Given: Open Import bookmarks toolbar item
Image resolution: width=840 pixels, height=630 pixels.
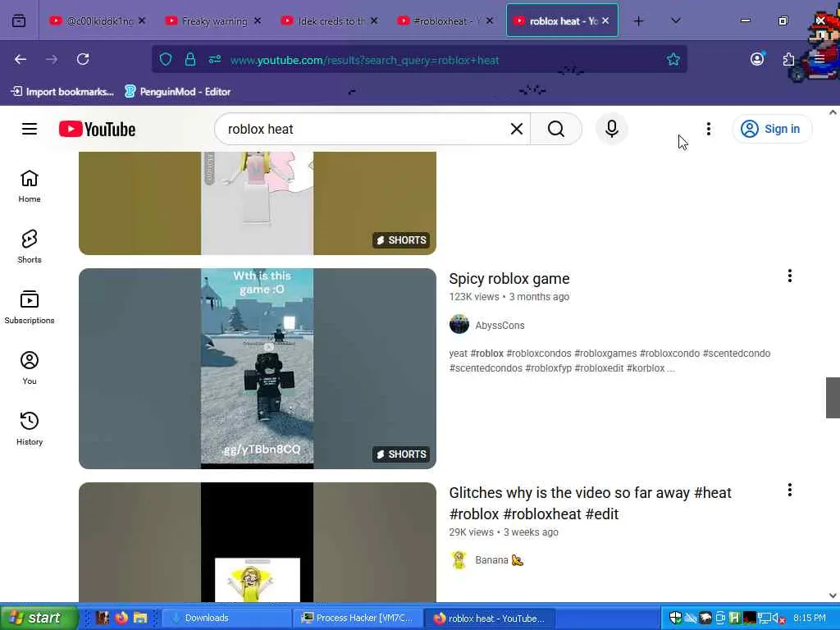Looking at the screenshot, I should [62, 92].
